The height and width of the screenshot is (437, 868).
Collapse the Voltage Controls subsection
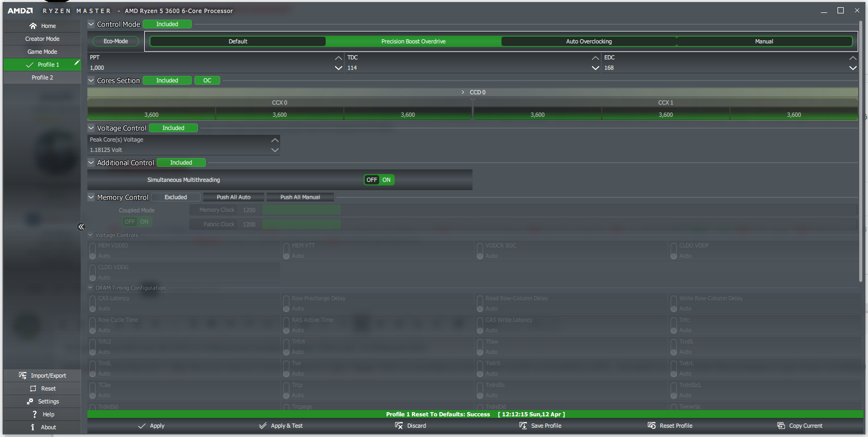pyautogui.click(x=90, y=235)
